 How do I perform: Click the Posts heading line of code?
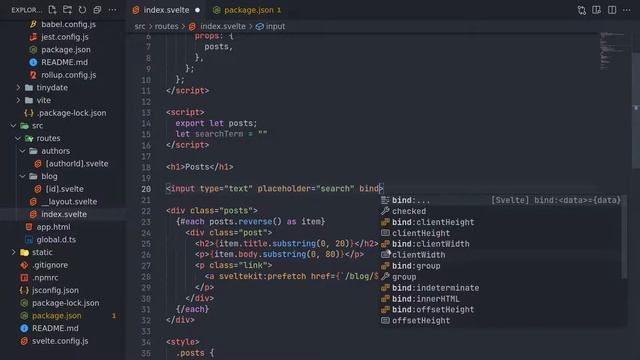coord(200,167)
